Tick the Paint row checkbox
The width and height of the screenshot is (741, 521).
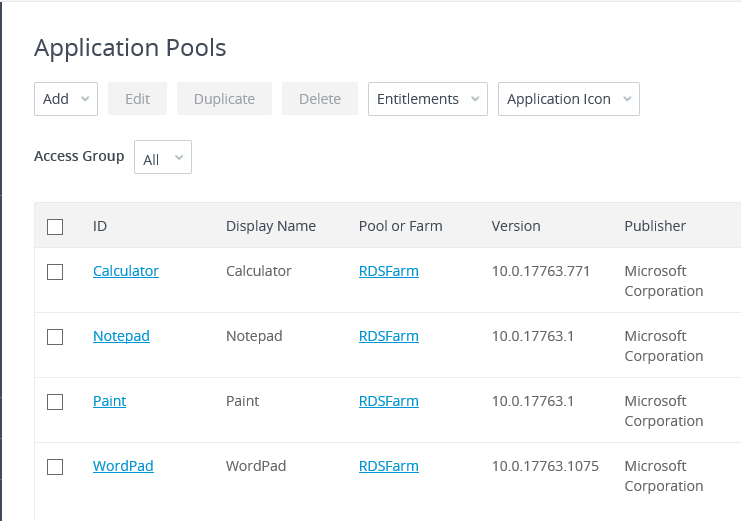pyautogui.click(x=55, y=402)
